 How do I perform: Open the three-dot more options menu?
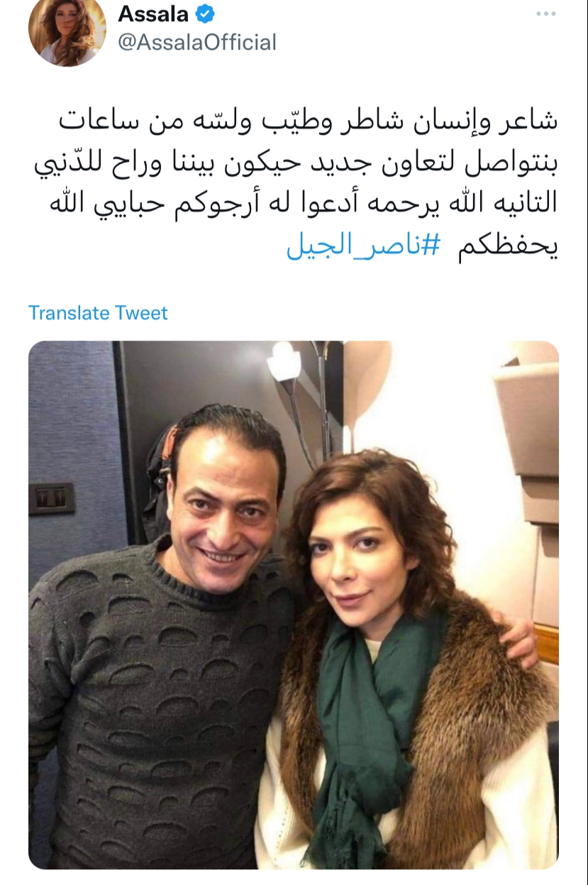pos(545,14)
